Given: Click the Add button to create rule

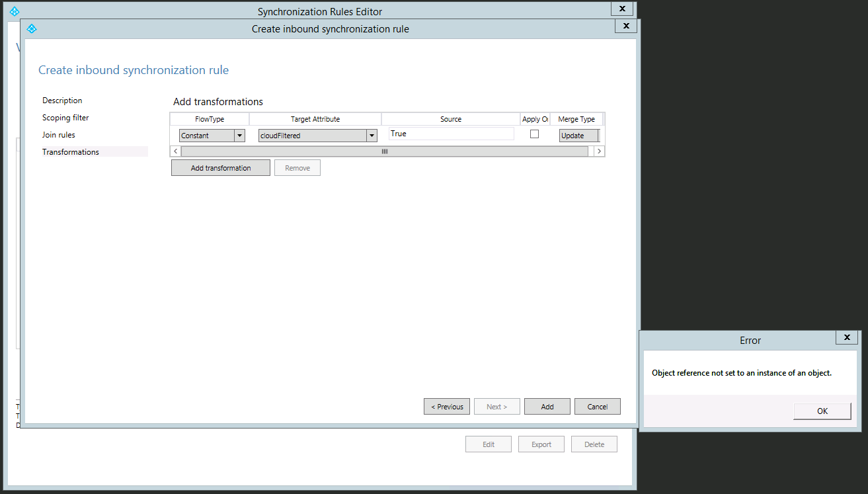Looking at the screenshot, I should (x=547, y=407).
